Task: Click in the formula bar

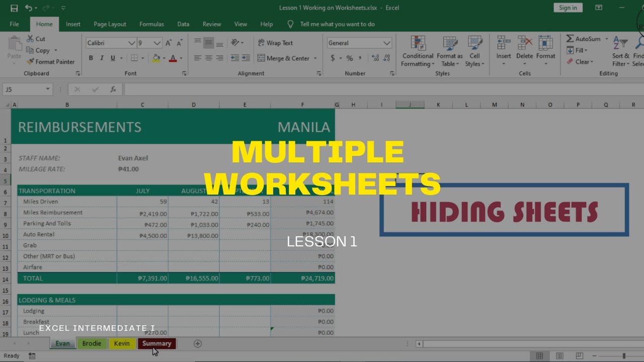Action: [x=383, y=89]
